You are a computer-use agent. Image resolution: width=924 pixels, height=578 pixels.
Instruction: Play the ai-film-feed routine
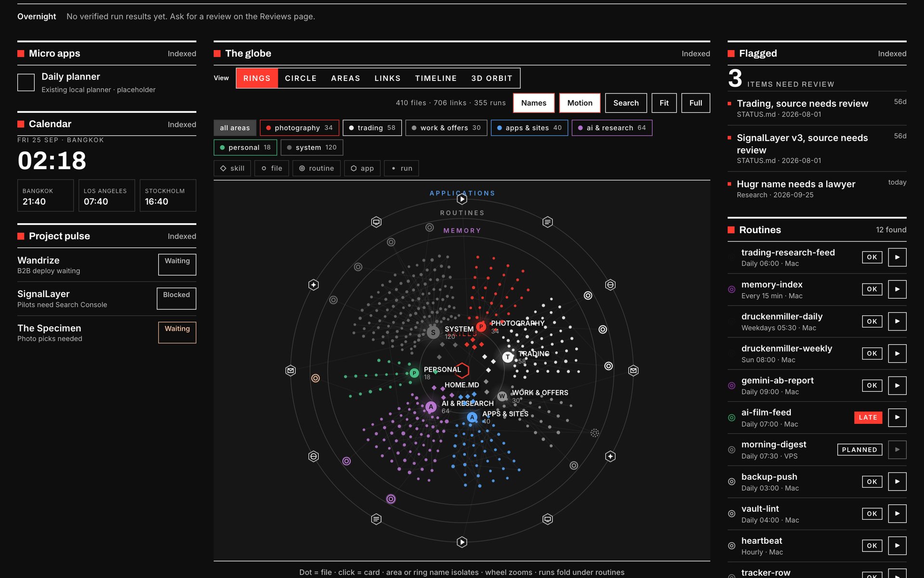[897, 418]
